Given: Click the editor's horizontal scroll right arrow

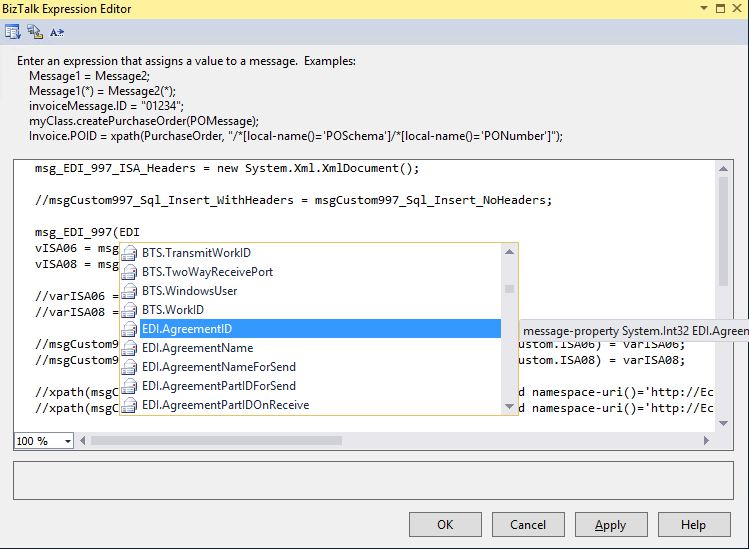Looking at the screenshot, I should click(706, 441).
